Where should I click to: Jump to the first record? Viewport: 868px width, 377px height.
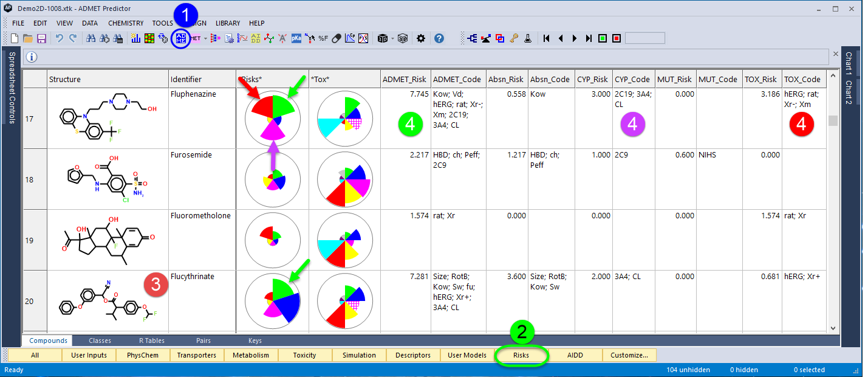[x=547, y=38]
